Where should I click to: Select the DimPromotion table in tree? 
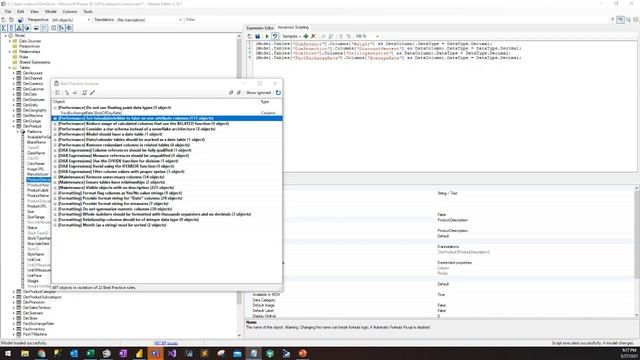34,302
